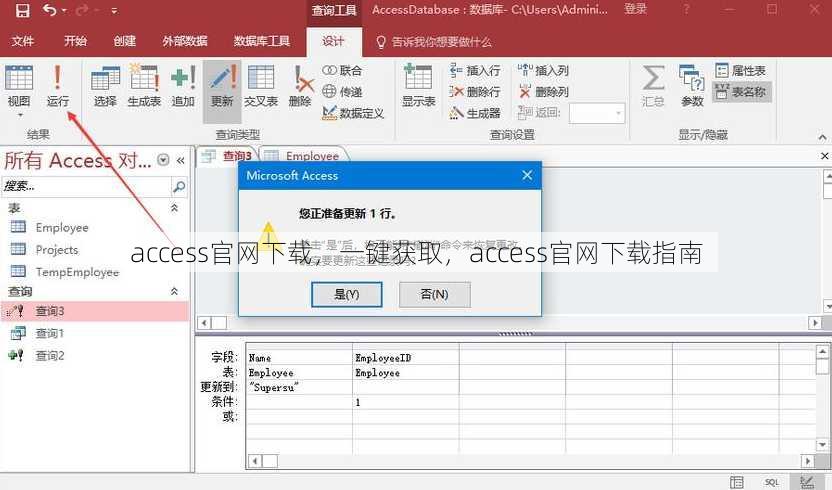This screenshot has width=832, height=490.
Task: Switch to SQL view in status bar
Action: coord(772,482)
